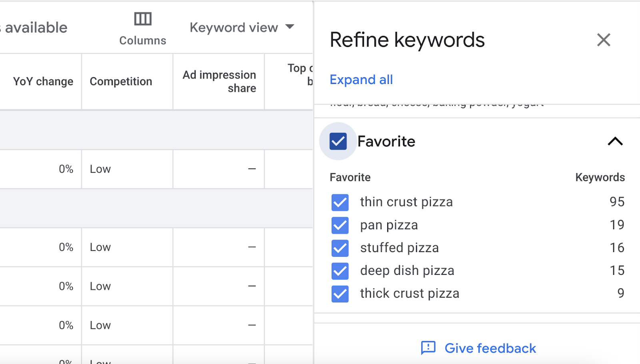Uncheck deep dish pizza
The image size is (640, 364).
pos(340,271)
